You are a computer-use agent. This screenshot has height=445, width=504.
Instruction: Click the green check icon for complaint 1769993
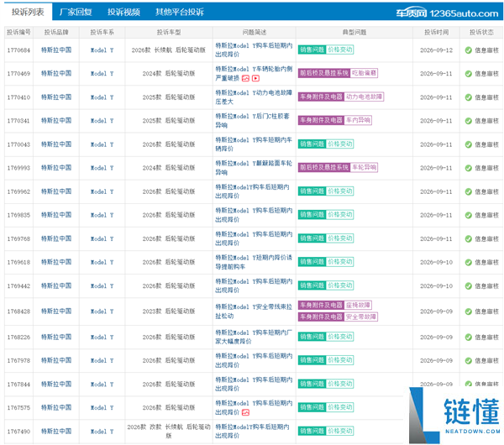point(469,168)
